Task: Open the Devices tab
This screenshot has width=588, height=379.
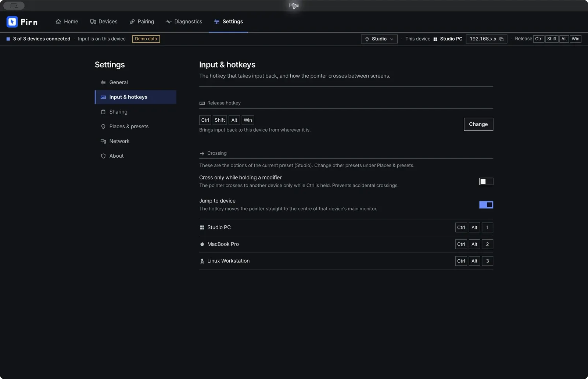Action: tap(104, 22)
